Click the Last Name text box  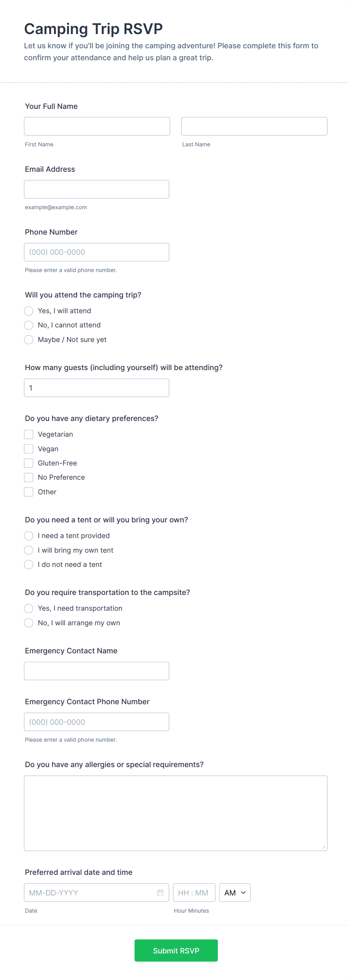[x=254, y=126]
